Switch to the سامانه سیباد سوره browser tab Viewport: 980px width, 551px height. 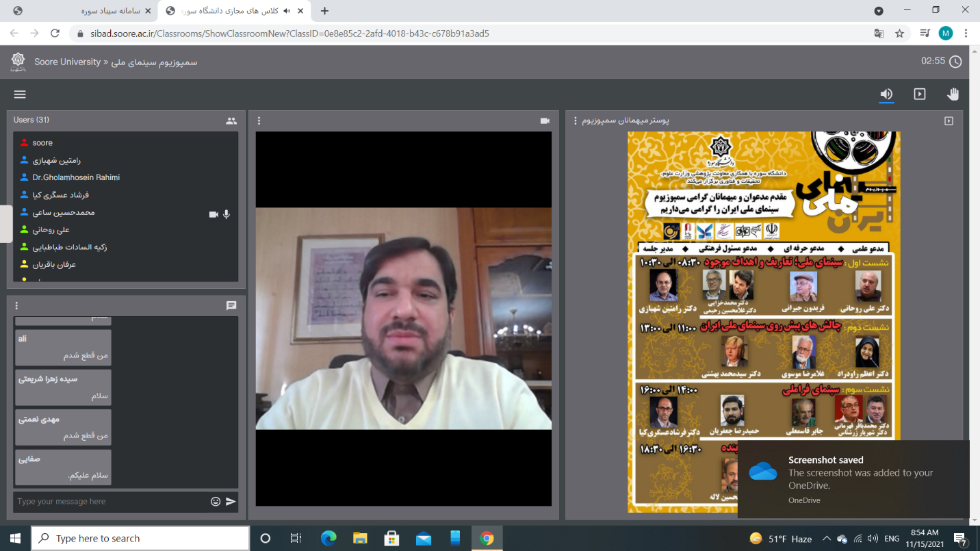(x=81, y=11)
